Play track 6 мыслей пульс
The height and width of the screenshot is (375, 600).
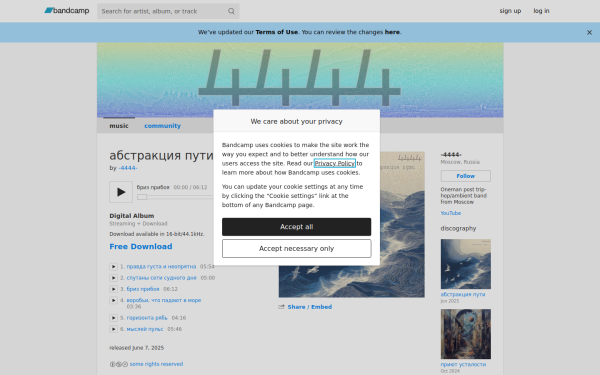pos(113,329)
